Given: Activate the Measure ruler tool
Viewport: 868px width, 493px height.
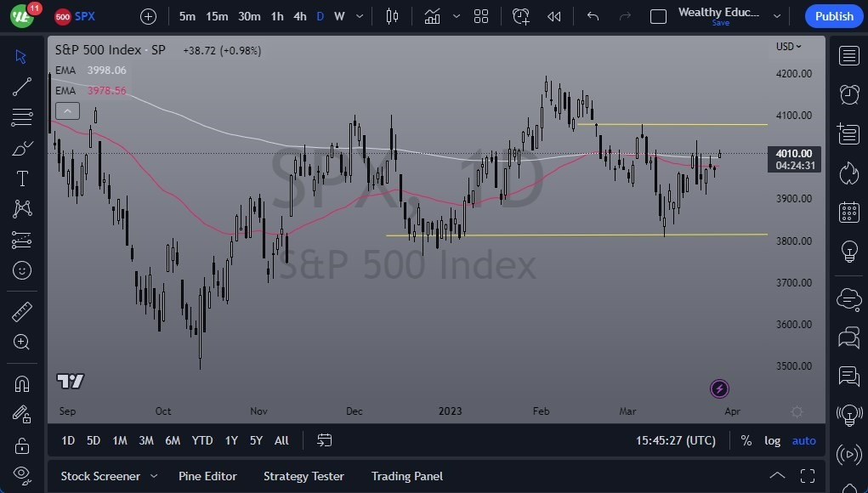Looking at the screenshot, I should 21,312.
